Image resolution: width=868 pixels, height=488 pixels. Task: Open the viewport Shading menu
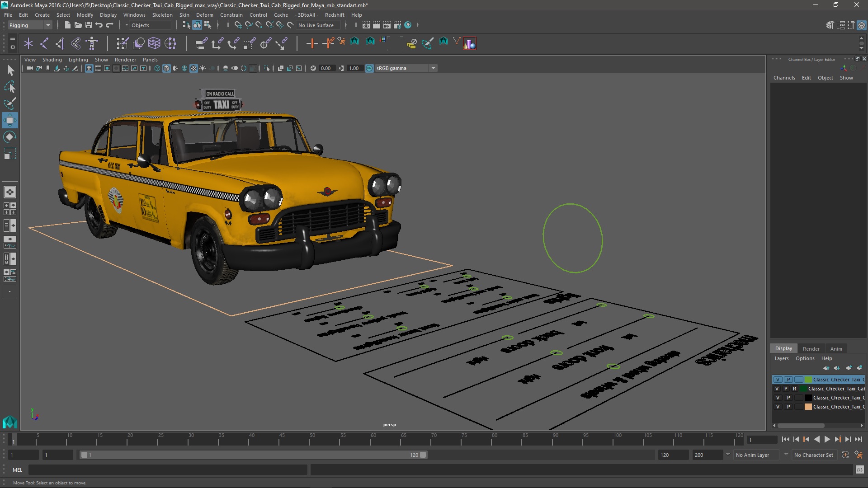click(x=52, y=60)
